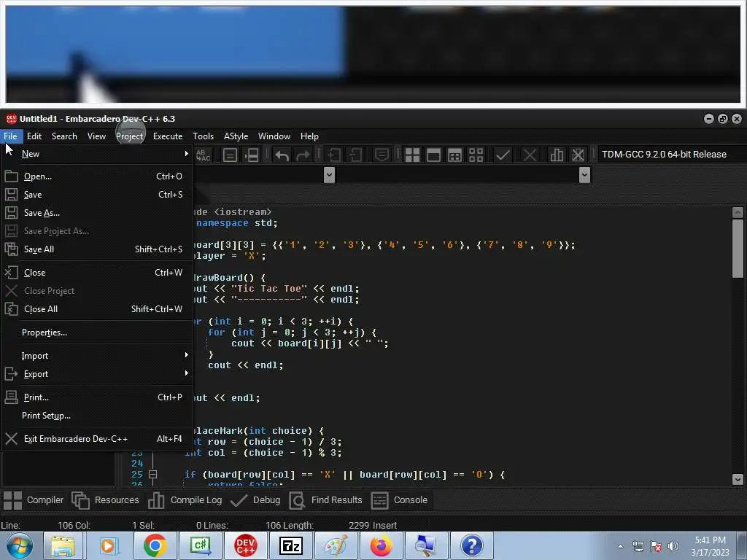This screenshot has height=560, width=747.
Task: Open the Window menu
Action: click(274, 136)
